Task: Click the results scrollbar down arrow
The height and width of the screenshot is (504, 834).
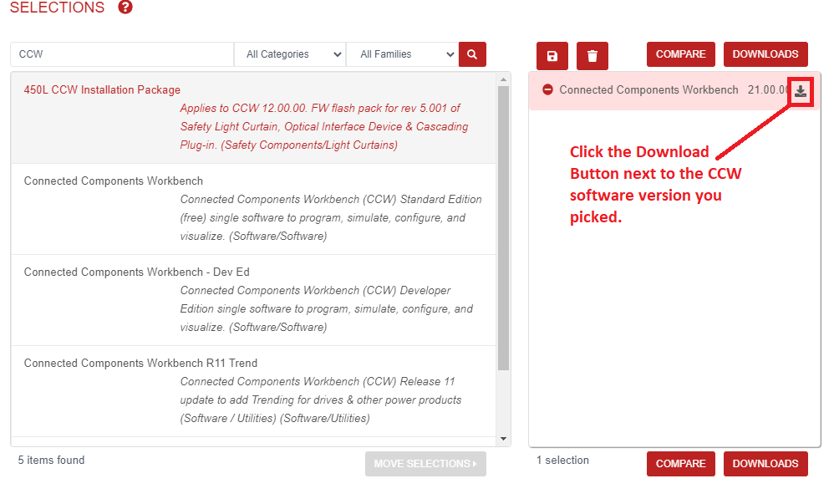Action: (x=503, y=439)
